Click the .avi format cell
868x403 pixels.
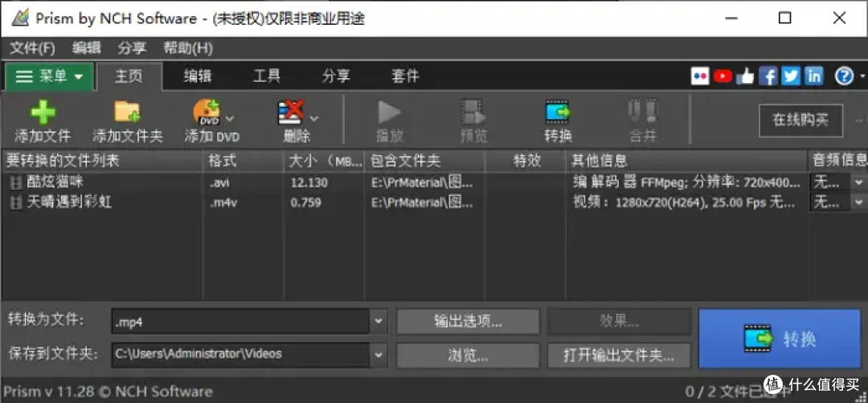[219, 183]
